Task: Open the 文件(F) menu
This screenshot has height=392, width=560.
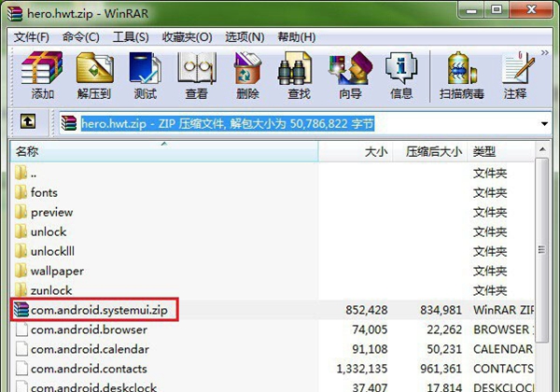Action: click(32, 37)
